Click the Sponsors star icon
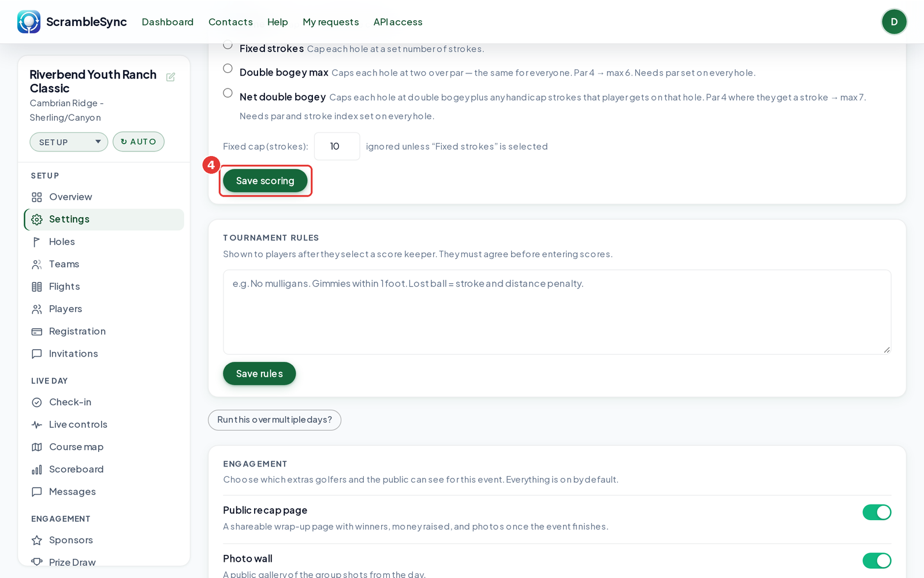924x578 pixels. 37,540
